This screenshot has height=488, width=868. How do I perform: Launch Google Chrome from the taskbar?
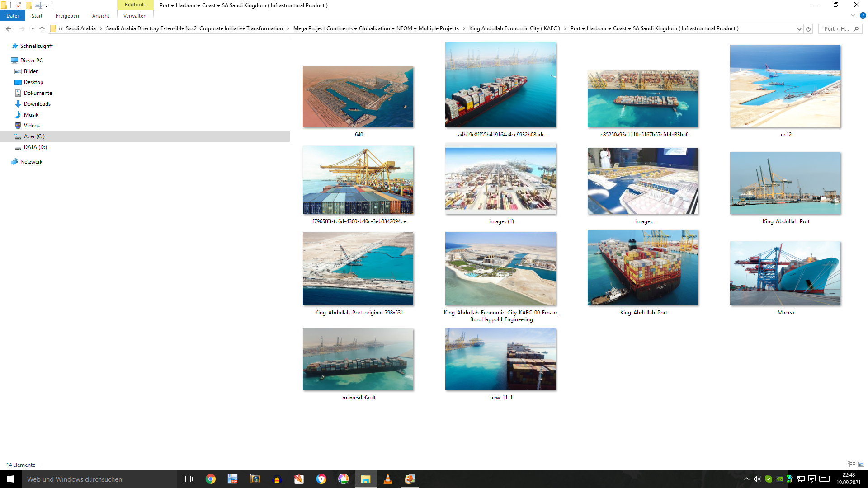pos(211,479)
